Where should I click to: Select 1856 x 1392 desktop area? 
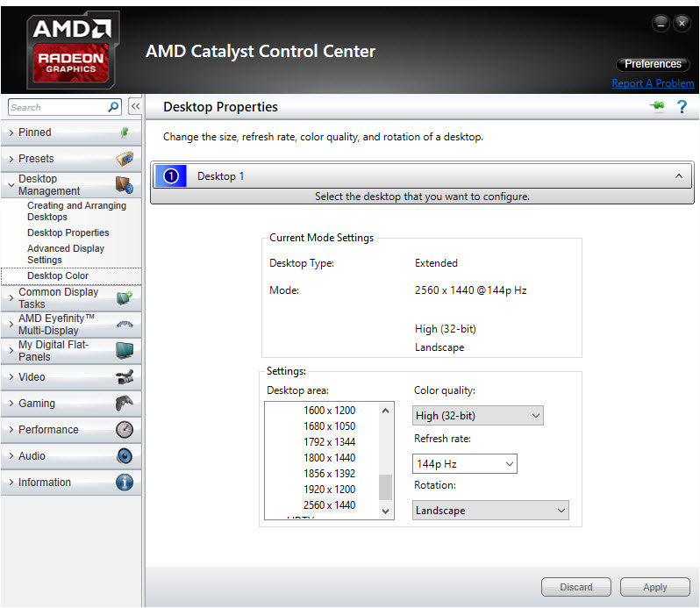[x=330, y=474]
